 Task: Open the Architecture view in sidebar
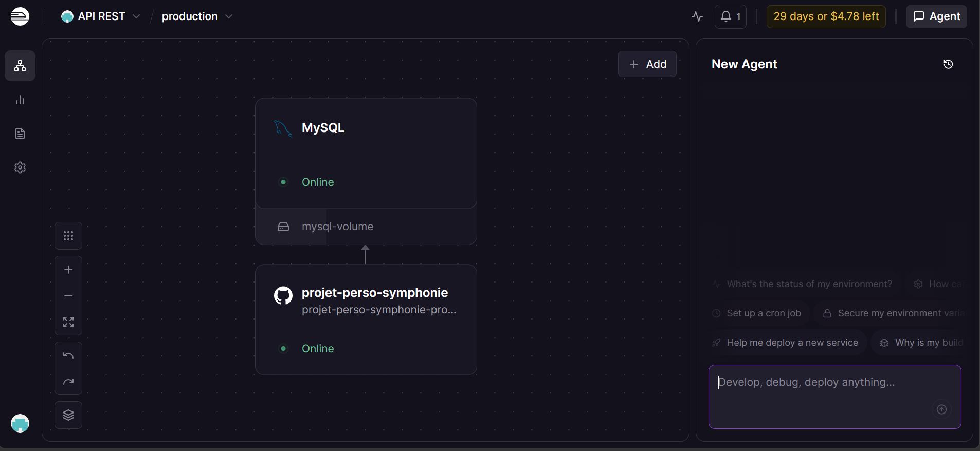(x=20, y=66)
